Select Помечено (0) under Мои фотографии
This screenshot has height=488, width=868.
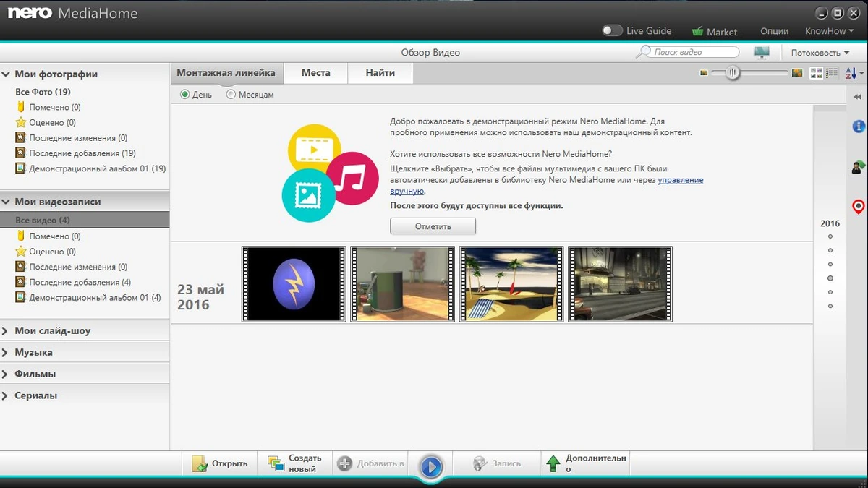[48, 107]
